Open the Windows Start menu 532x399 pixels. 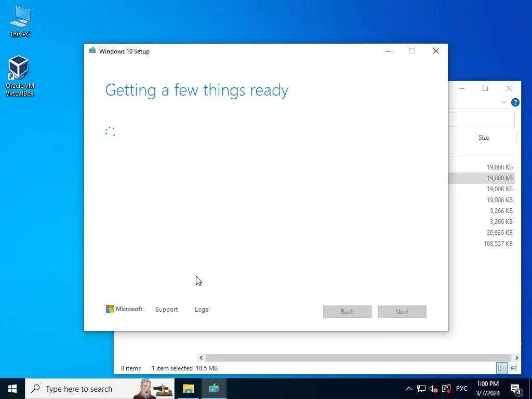12,389
